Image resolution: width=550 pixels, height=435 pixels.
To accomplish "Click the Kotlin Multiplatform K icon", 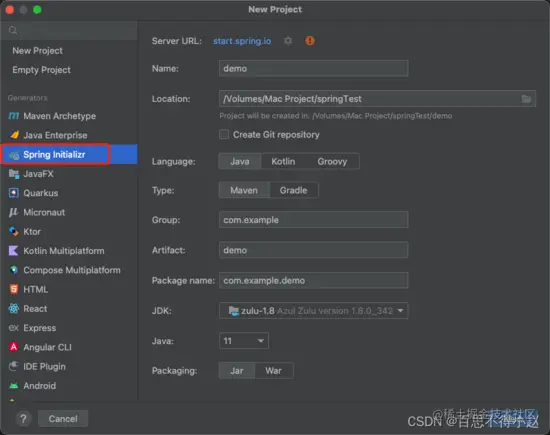I will [13, 251].
